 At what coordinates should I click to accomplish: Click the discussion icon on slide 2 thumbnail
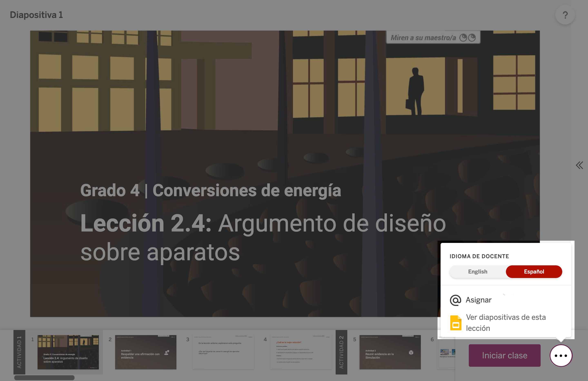167,353
